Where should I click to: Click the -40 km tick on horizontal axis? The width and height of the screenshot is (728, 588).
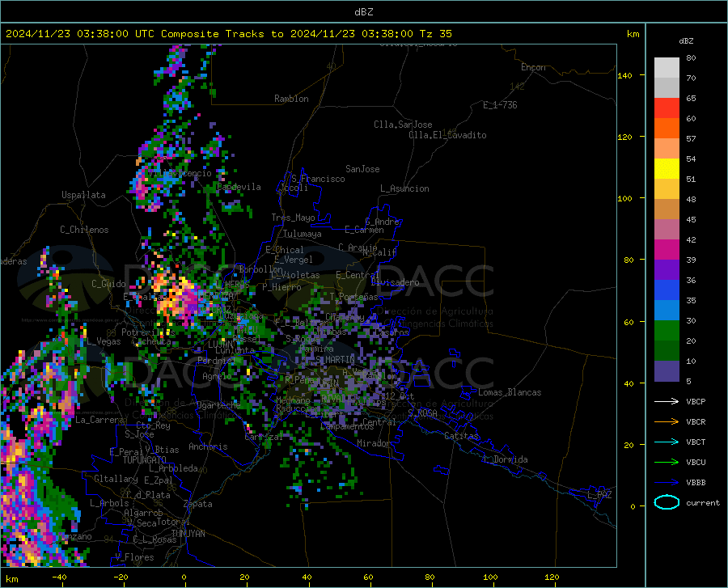click(59, 577)
